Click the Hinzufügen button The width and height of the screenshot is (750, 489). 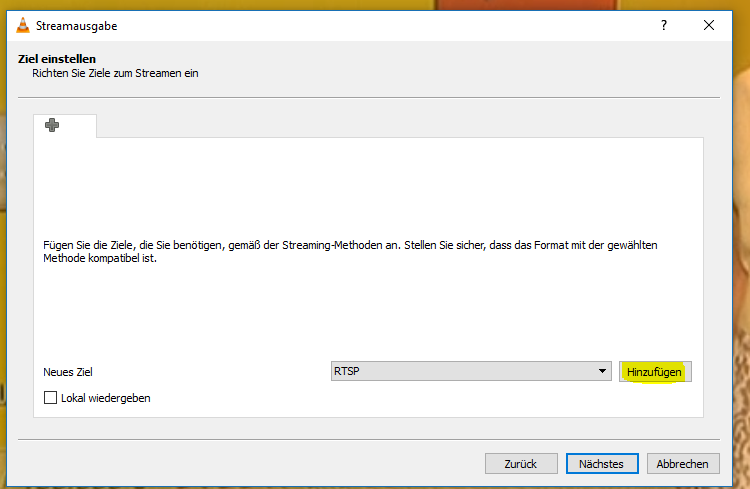[x=655, y=372]
